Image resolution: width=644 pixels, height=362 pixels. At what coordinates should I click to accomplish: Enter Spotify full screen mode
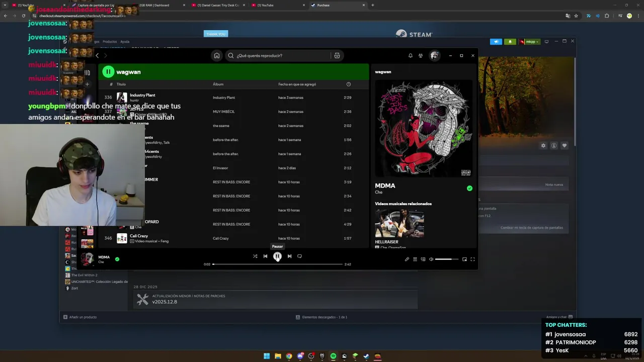[472, 259]
